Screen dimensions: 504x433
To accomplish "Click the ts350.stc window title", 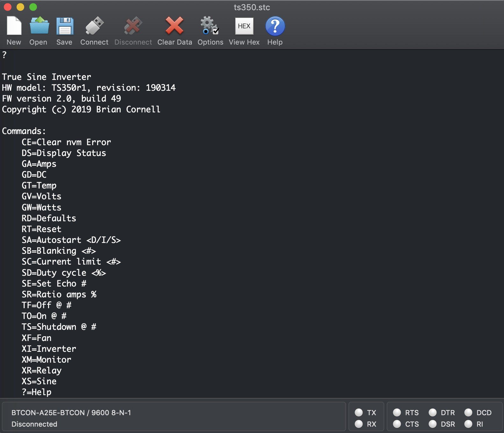I will 252,7.
